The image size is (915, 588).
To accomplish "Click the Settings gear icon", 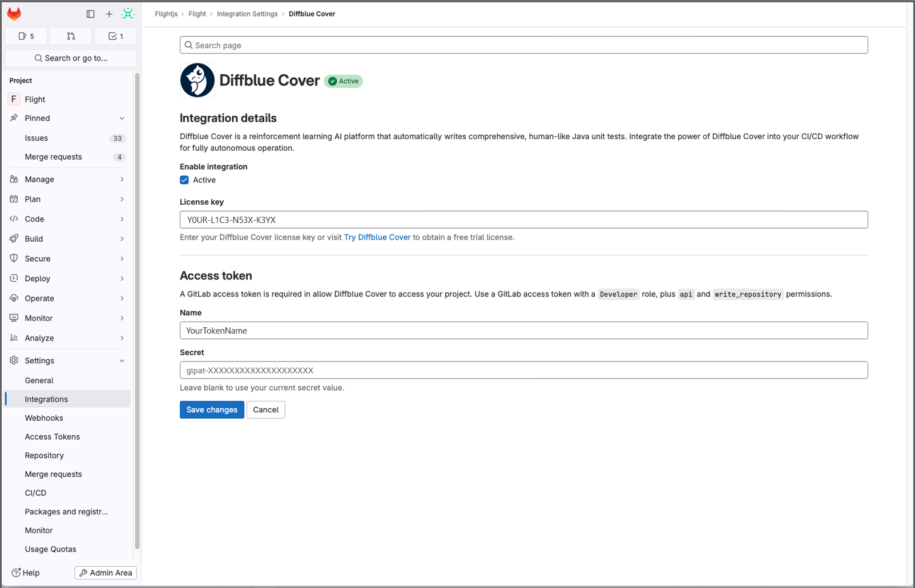I will point(14,360).
